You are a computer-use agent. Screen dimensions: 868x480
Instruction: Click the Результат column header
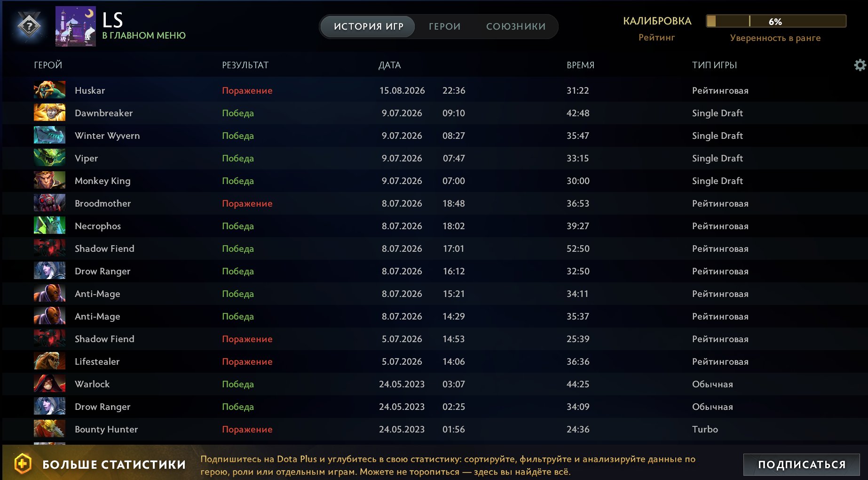point(245,65)
